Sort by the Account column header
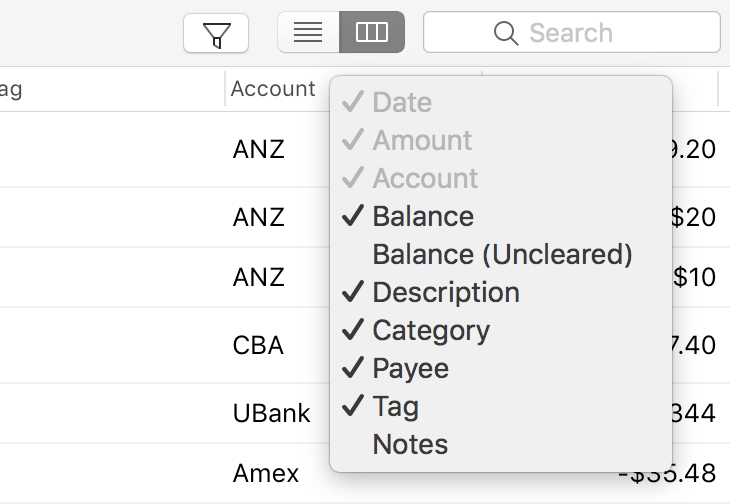The height and width of the screenshot is (504, 730). pyautogui.click(x=273, y=88)
